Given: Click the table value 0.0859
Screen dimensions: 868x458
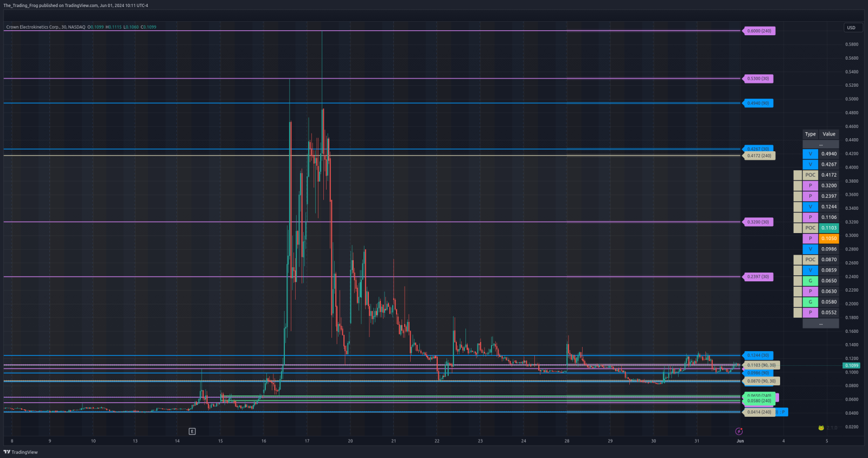Looking at the screenshot, I should (x=829, y=270).
